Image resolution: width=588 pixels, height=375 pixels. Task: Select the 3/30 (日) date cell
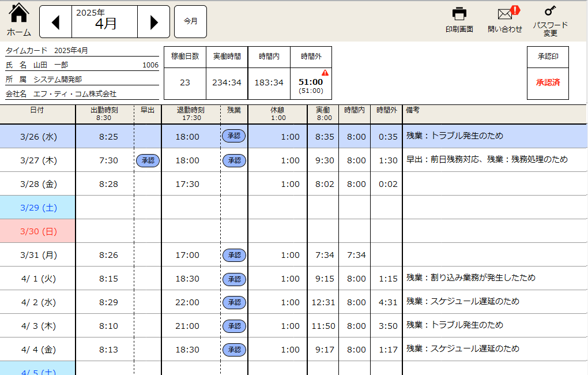click(x=37, y=231)
